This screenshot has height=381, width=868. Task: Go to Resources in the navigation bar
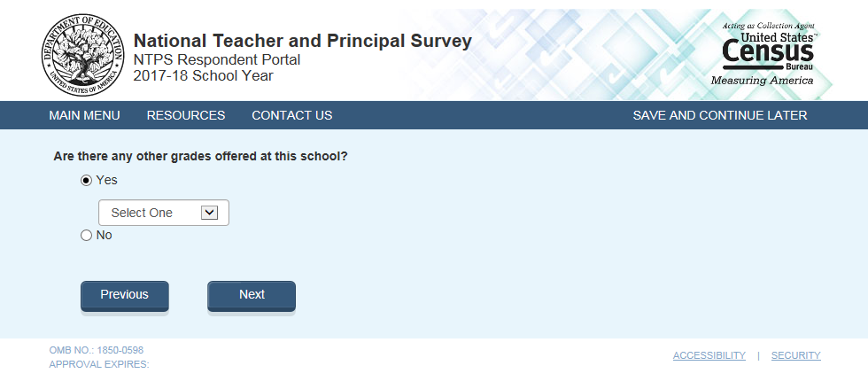(x=186, y=115)
